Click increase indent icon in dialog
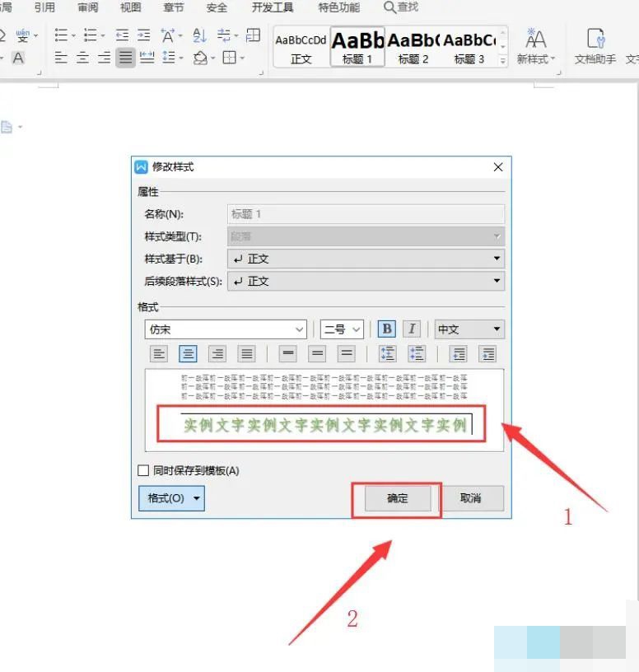The width and height of the screenshot is (639, 672). click(x=488, y=353)
